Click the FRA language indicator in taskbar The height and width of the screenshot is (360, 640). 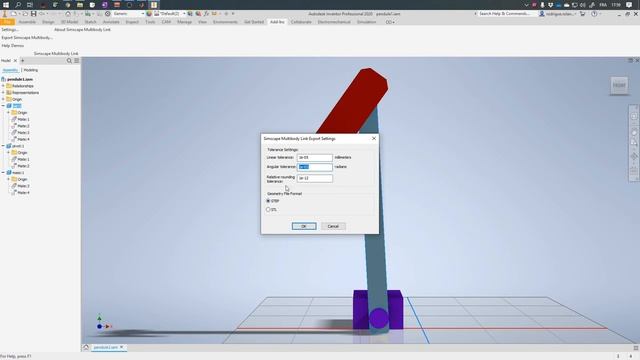603,5
